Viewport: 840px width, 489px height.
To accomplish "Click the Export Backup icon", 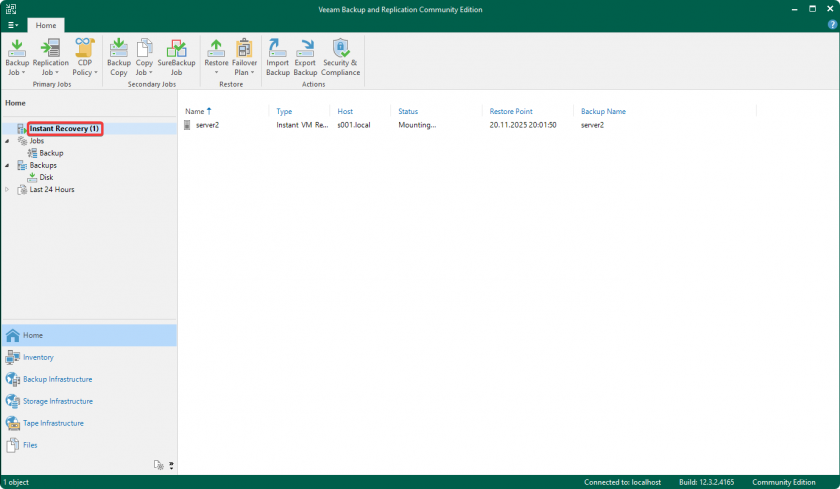I will tap(305, 55).
